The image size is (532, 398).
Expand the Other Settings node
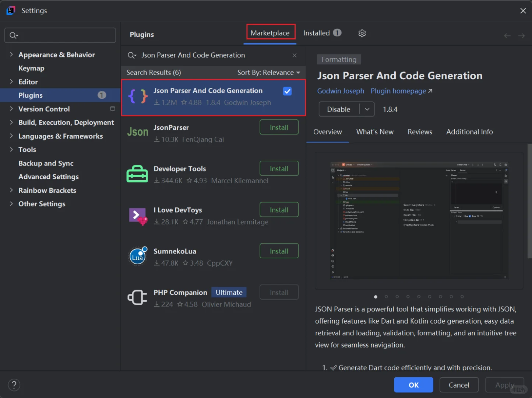(x=11, y=204)
